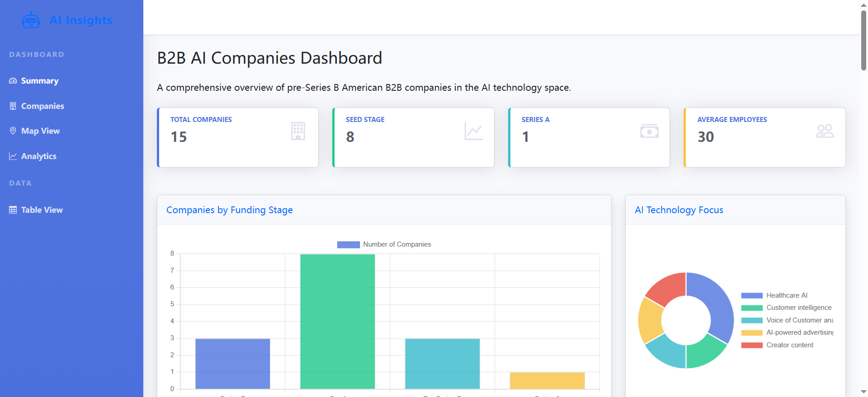Click the Analytics line chart icon
The width and height of the screenshot is (868, 397).
click(x=13, y=156)
